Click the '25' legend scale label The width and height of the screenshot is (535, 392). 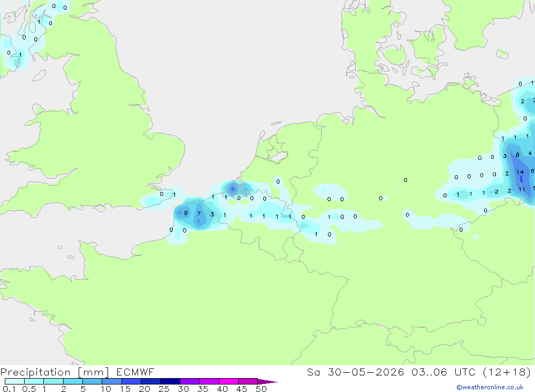[x=164, y=389]
